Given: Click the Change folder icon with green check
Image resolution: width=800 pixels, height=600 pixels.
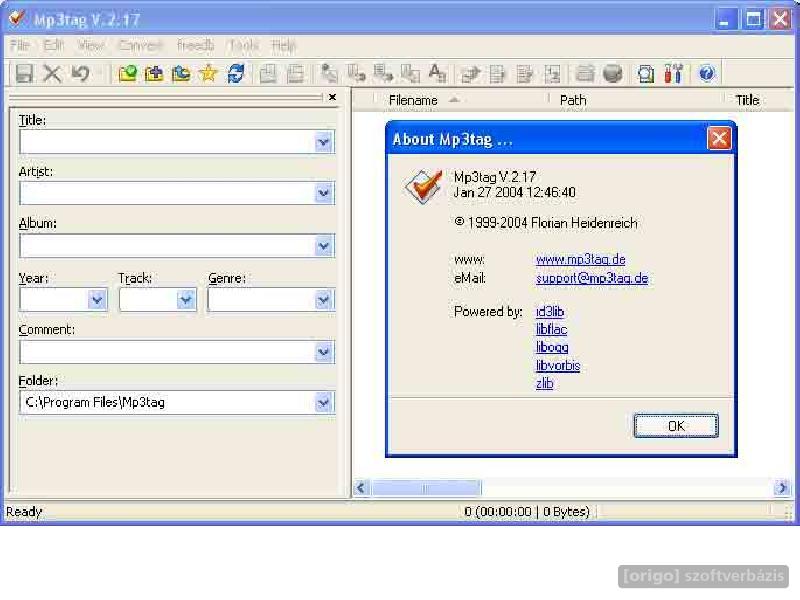Looking at the screenshot, I should 128,73.
